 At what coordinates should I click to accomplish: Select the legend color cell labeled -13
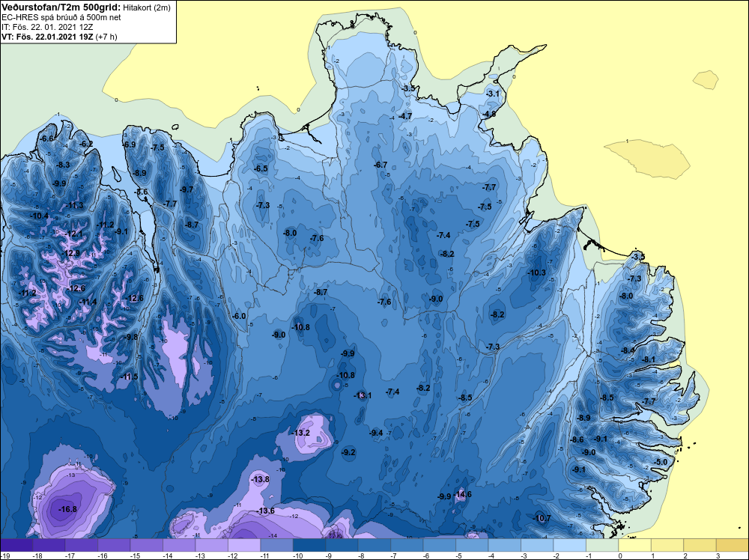212,545
